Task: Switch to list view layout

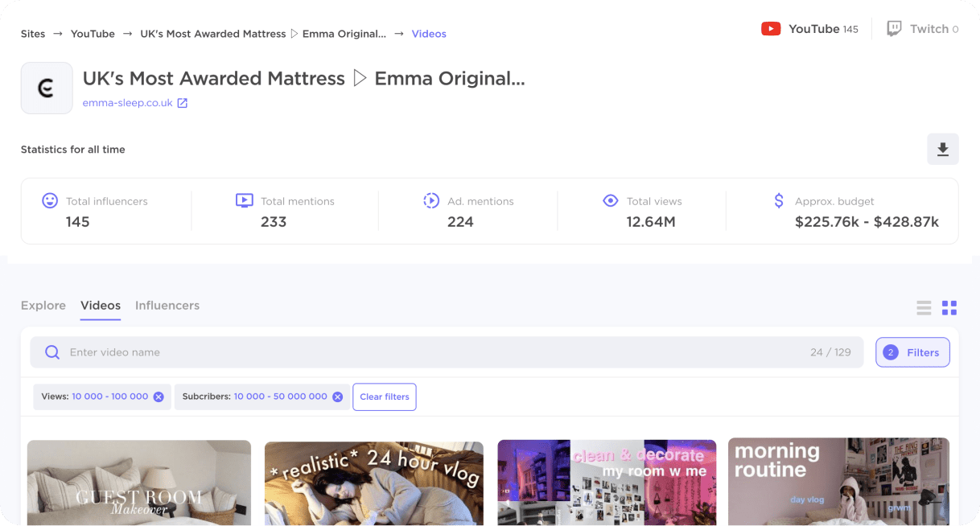Action: 924,308
